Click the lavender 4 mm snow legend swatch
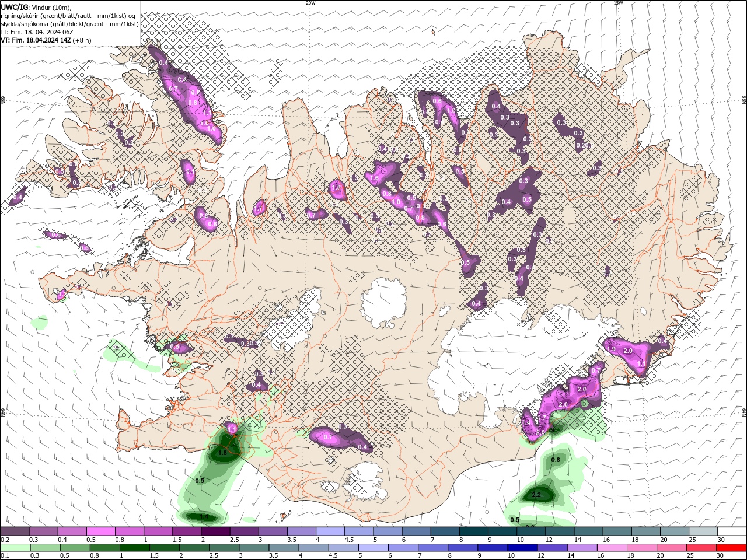The width and height of the screenshot is (747, 560). coord(330,531)
